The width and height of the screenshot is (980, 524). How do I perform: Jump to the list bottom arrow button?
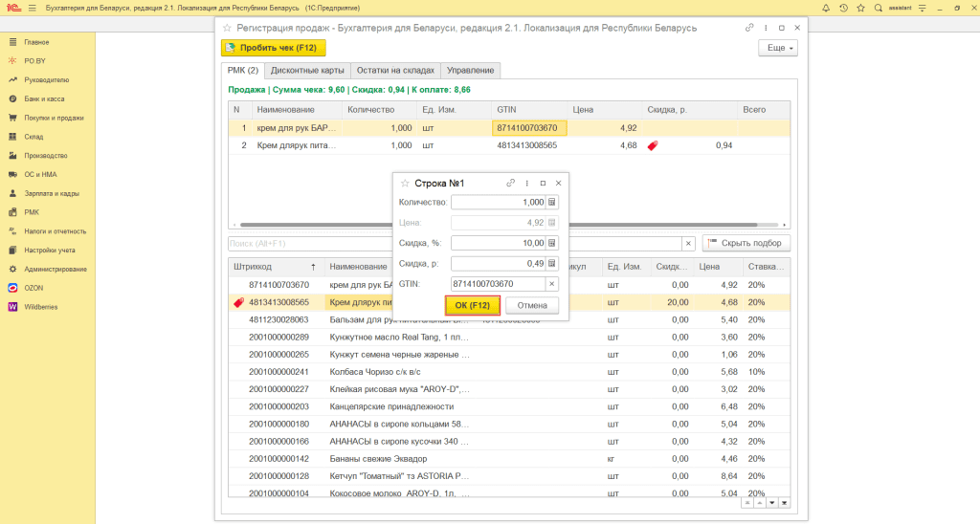(785, 503)
